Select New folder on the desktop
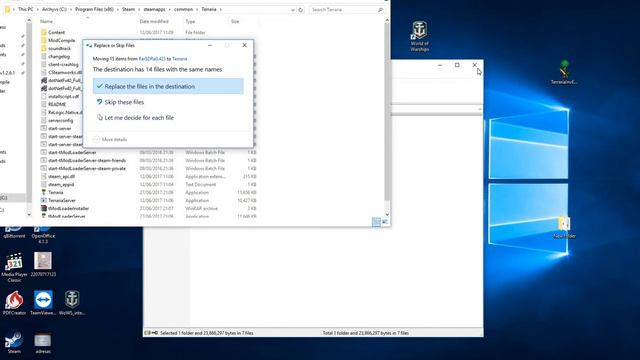This screenshot has height=360, width=640. [x=564, y=227]
